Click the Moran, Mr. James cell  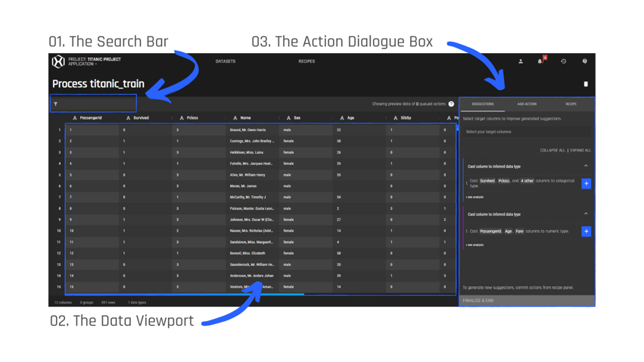[x=252, y=186]
